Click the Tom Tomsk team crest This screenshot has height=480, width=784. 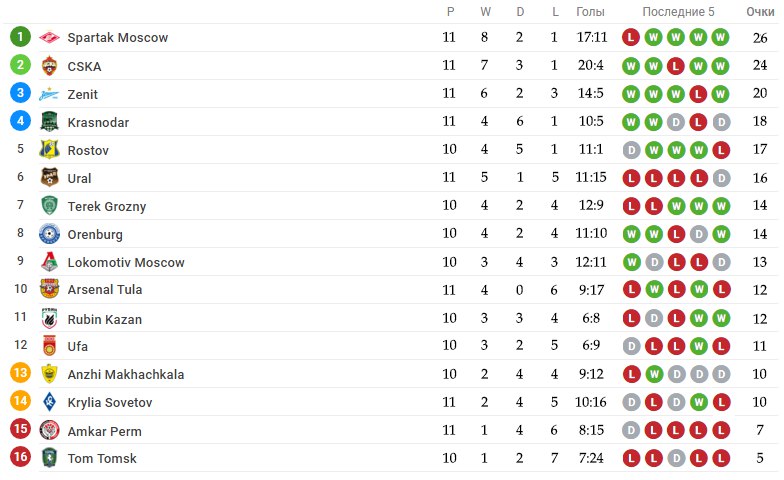click(x=50, y=458)
